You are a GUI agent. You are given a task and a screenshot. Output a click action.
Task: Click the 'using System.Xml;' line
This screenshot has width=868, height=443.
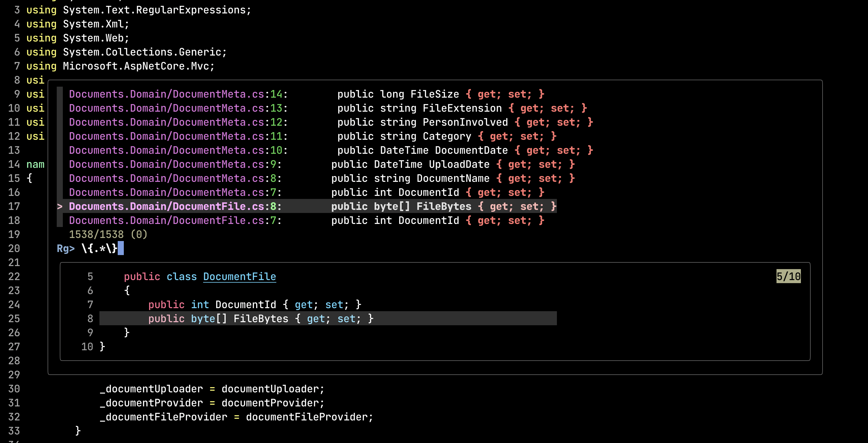pos(78,24)
